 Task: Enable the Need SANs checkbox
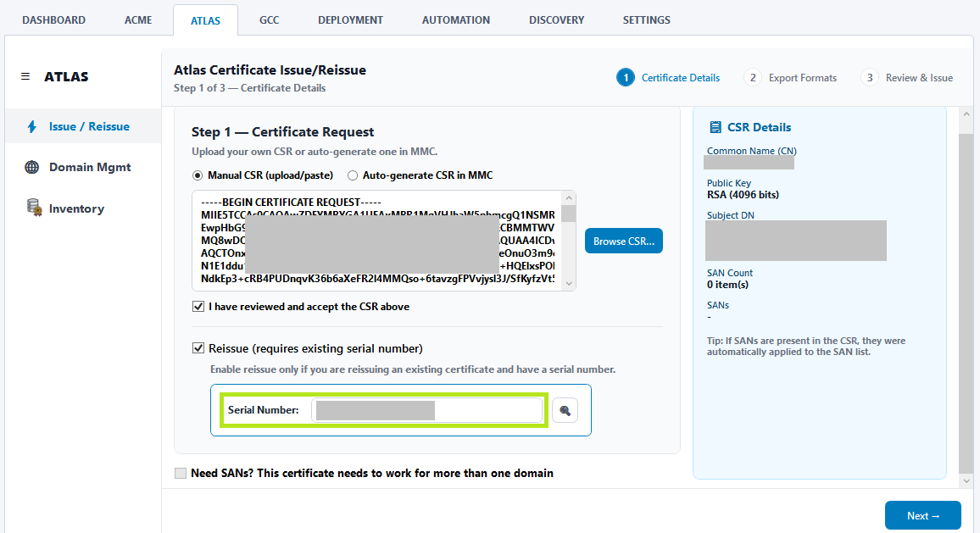pyautogui.click(x=181, y=473)
